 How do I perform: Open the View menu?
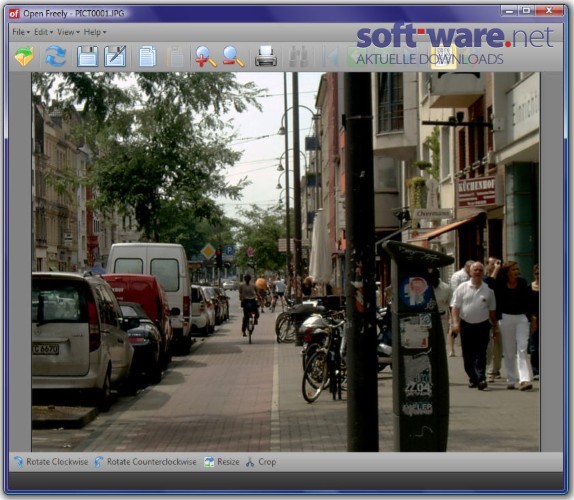(68, 32)
